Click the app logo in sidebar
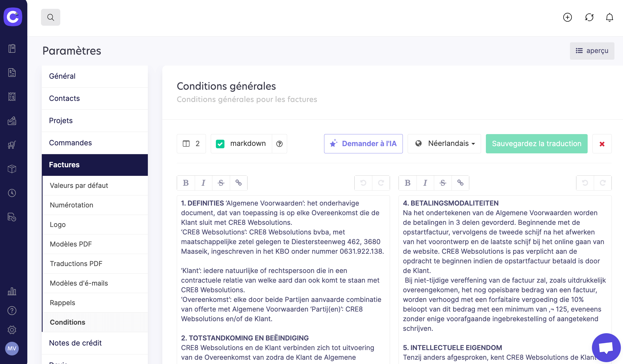 click(13, 17)
